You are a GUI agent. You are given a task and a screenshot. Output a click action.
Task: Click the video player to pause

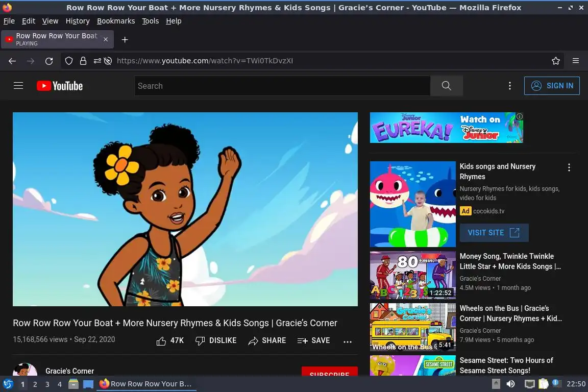[x=185, y=209]
